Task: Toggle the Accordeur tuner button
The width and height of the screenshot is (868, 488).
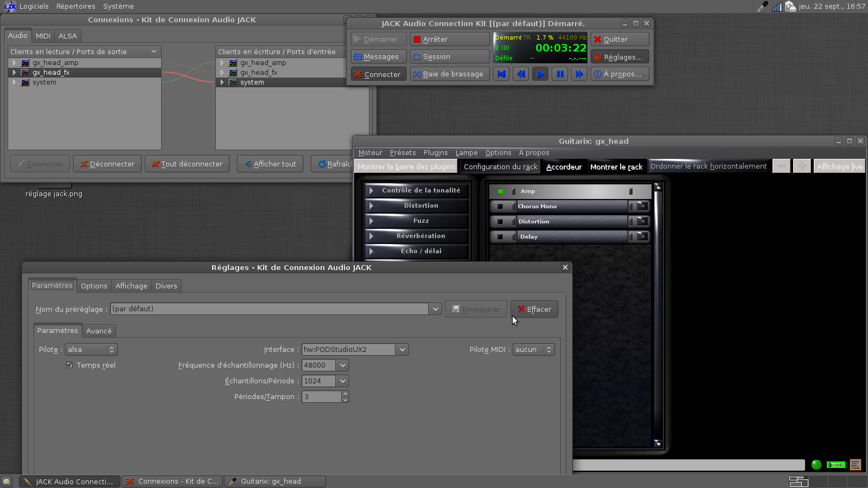Action: 564,166
